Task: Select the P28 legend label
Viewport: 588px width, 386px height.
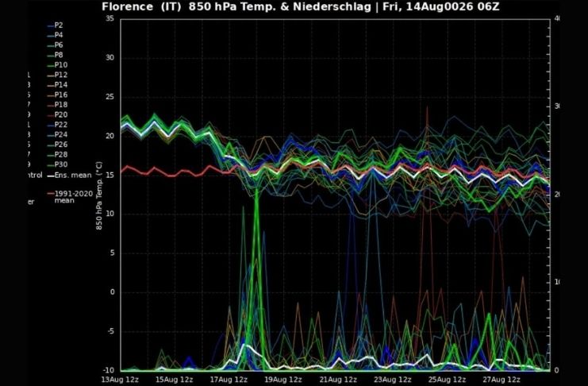Action: (61, 154)
